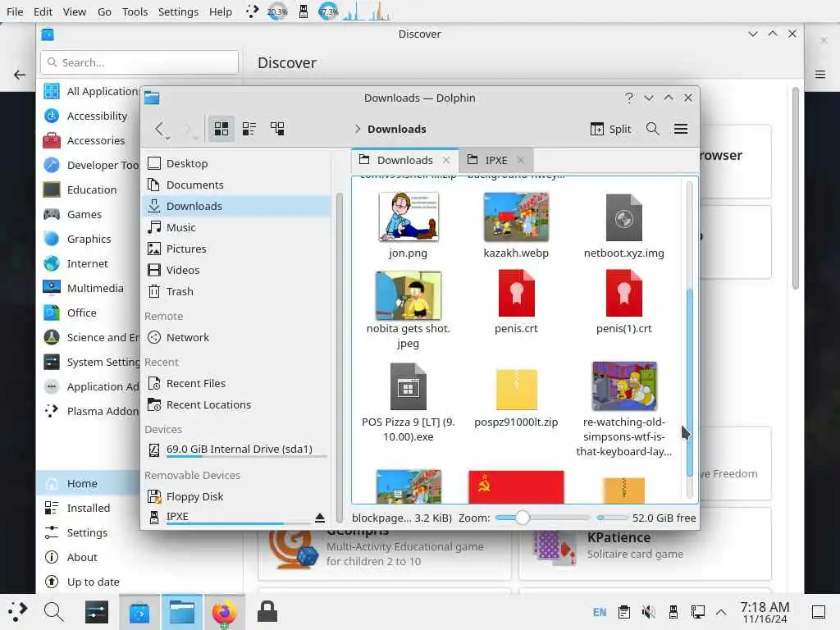Open Floppy Disk removable device
840x630 pixels.
(236, 496)
